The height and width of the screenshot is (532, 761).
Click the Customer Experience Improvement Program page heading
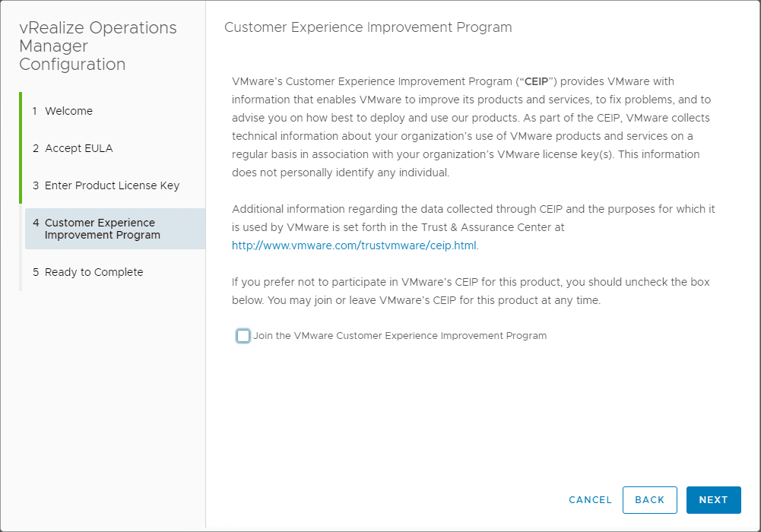(368, 27)
